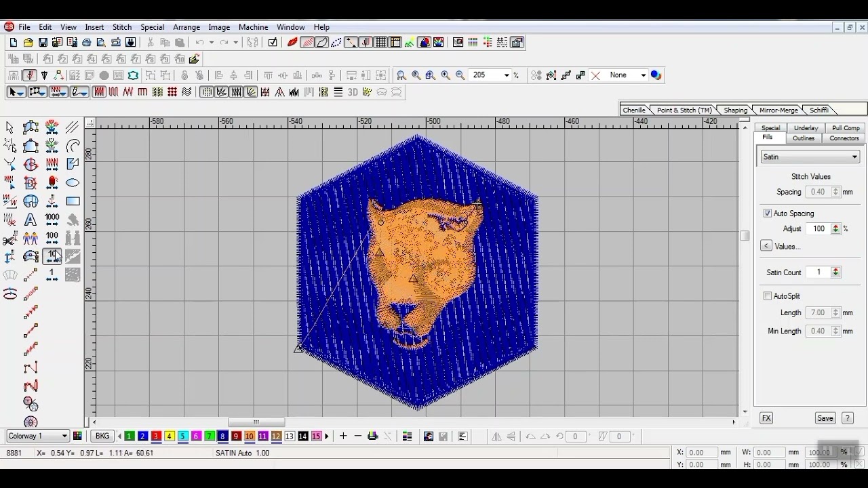Enable the AutoSplit checkbox
Screen dimensions: 868x488
point(768,296)
